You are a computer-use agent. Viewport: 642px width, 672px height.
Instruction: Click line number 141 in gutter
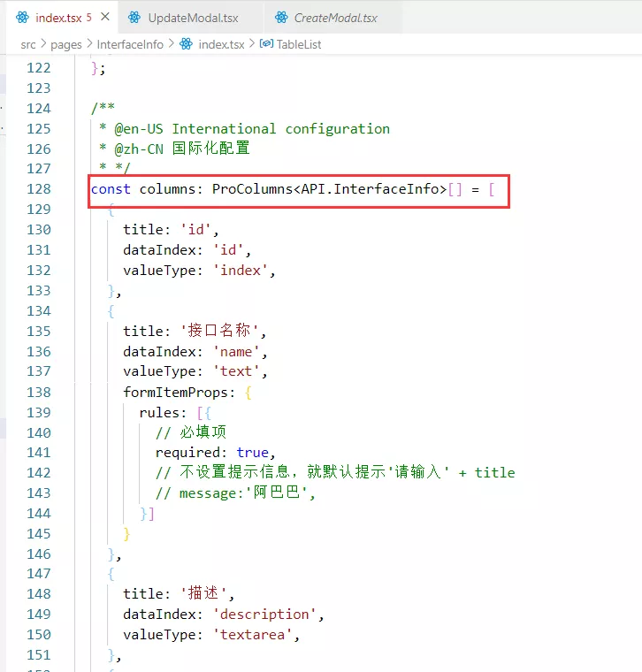click(x=39, y=453)
